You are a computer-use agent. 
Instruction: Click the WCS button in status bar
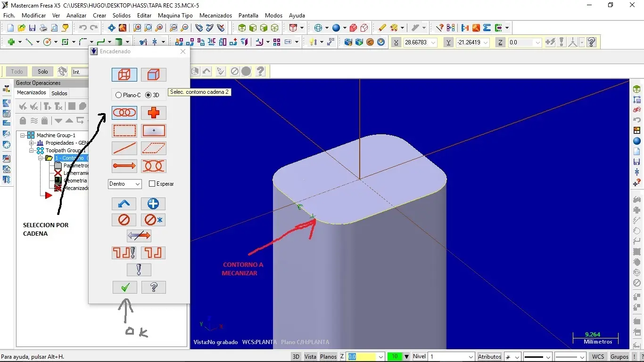[598, 357]
